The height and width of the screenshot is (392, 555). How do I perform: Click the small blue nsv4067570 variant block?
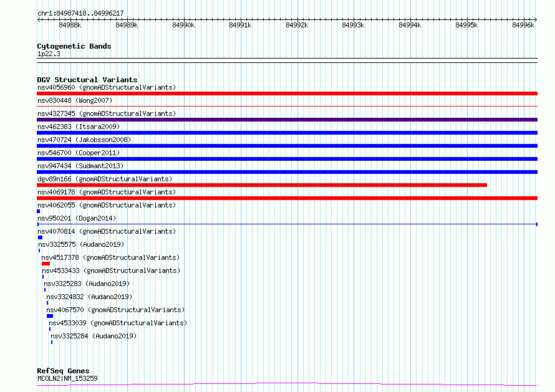[x=50, y=316]
